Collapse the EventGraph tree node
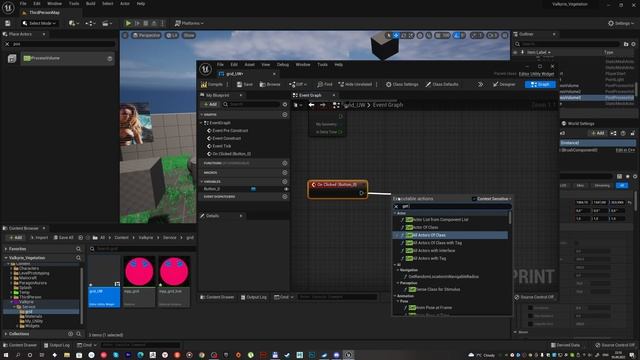Image resolution: width=640 pixels, height=360 pixels. click(201, 123)
